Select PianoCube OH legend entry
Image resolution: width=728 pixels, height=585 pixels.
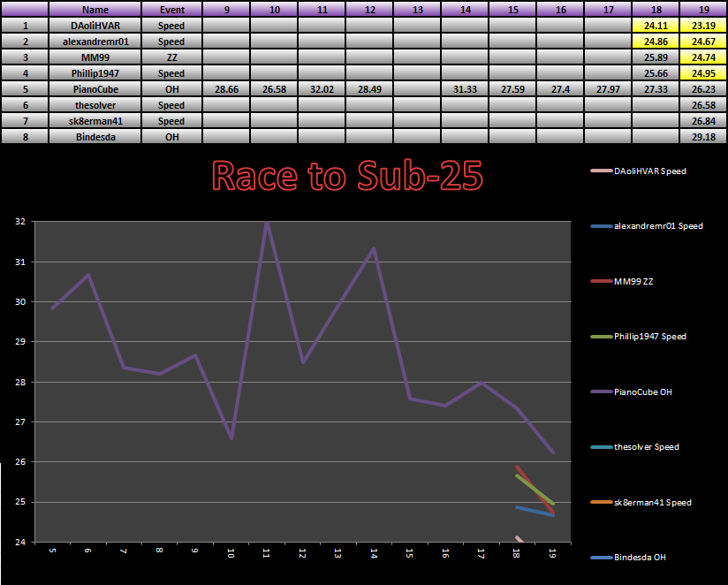[632, 391]
